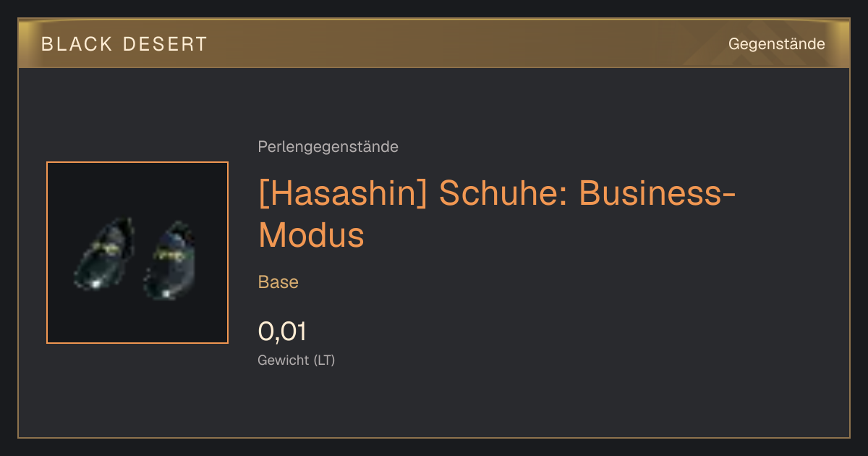The width and height of the screenshot is (868, 456).
Task: Click Modus on the title's second line
Action: click(311, 235)
